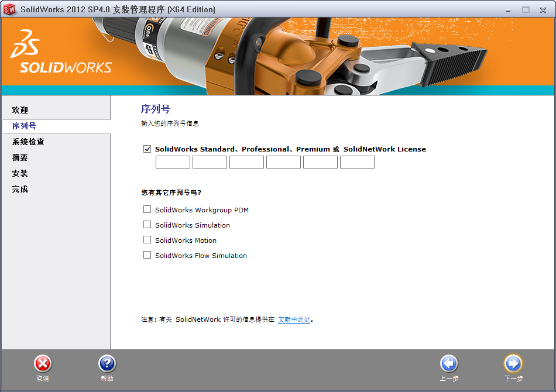Enable SolidWorks Workgroup PDM checkbox
556x392 pixels.
pos(147,209)
